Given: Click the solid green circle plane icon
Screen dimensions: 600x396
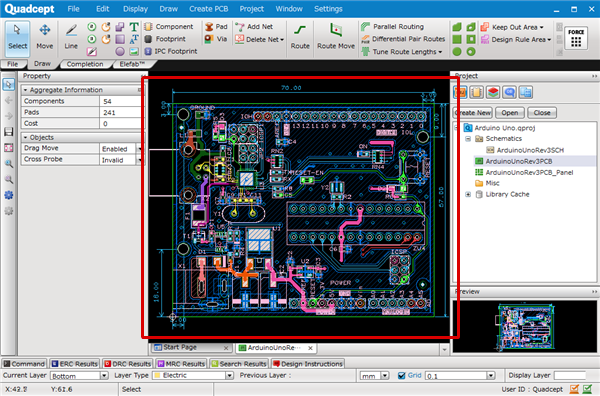Looking at the screenshot, I should [457, 51].
